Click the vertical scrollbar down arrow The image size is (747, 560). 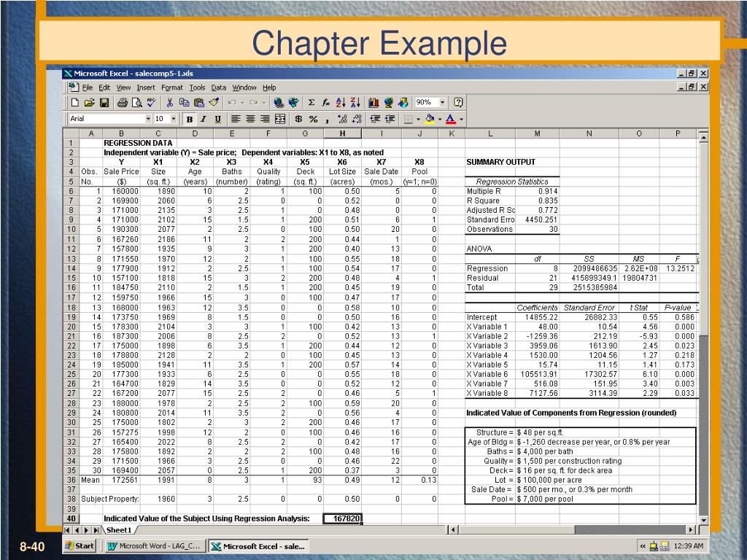(704, 520)
